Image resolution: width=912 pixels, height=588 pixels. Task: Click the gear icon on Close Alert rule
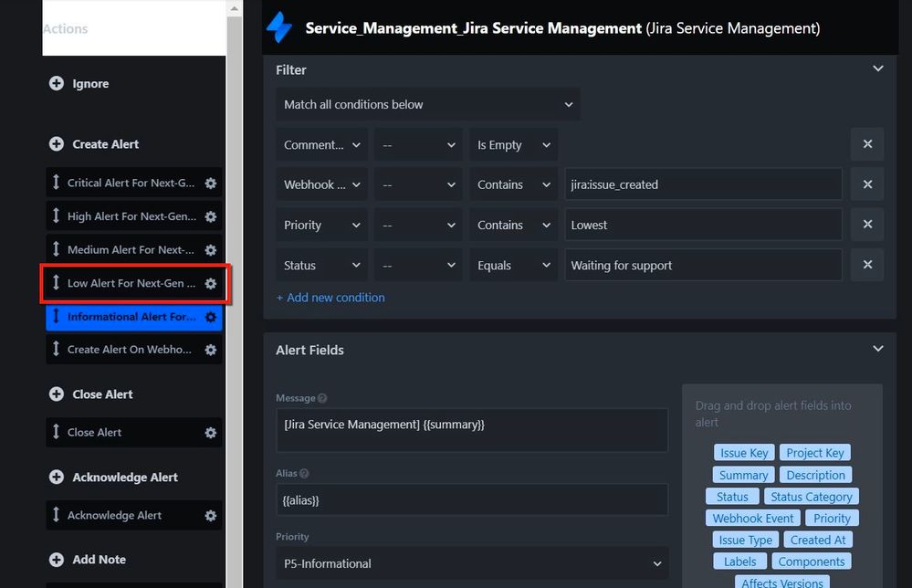click(211, 433)
